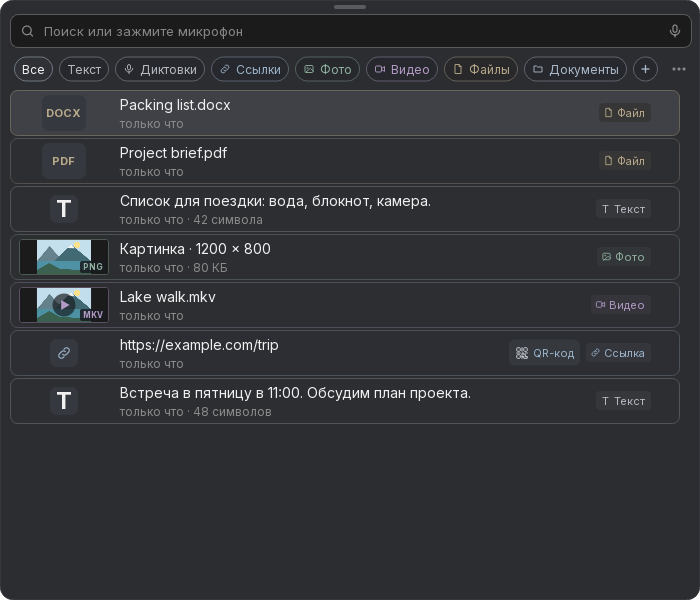
Task: Click Видео tag on Lake walk.mkv
Action: pos(621,305)
